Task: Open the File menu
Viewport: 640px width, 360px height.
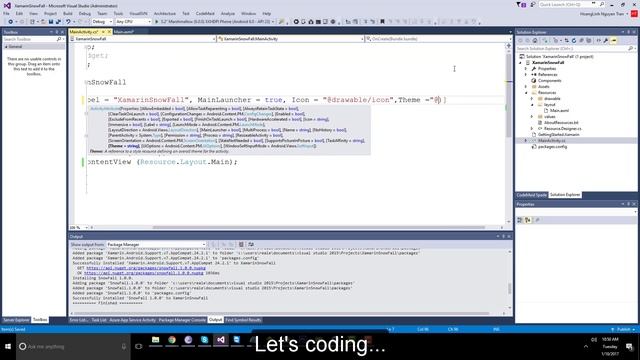Action: pyautogui.click(x=6, y=13)
